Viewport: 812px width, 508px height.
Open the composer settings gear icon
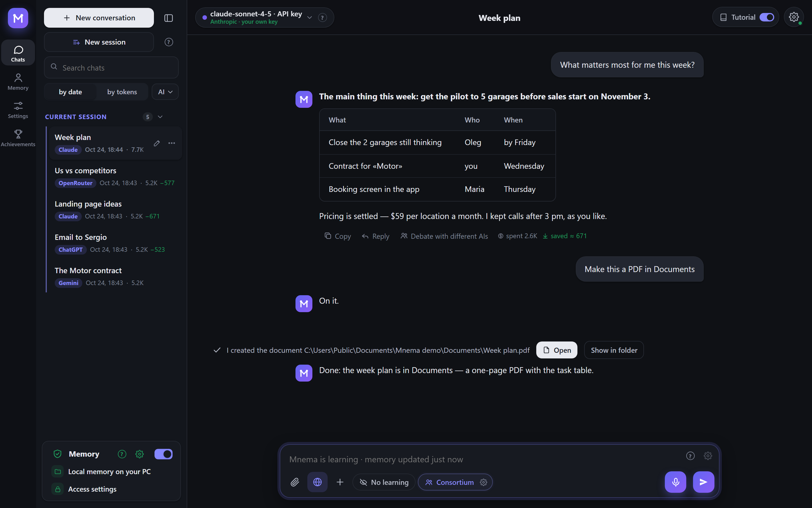click(708, 456)
